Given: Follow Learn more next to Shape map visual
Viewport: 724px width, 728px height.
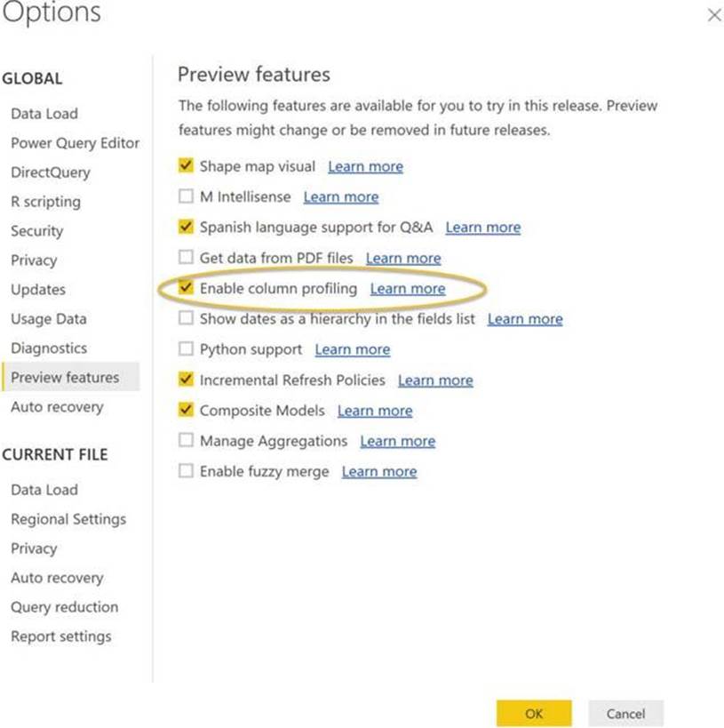Looking at the screenshot, I should point(365,166).
